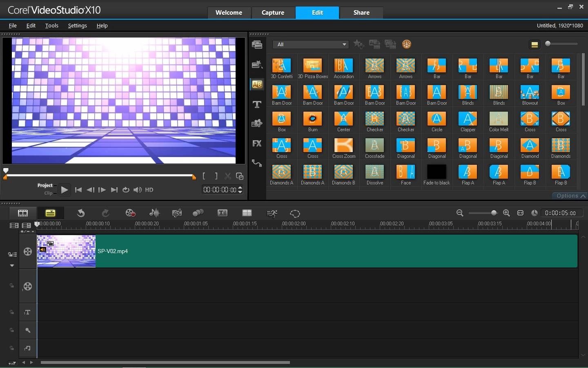
Task: Open the Instant Project library
Action: [x=257, y=64]
